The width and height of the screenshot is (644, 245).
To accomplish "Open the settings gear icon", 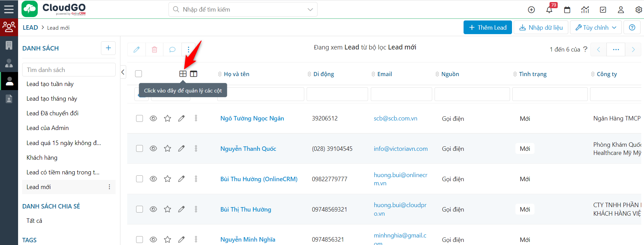I will pyautogui.click(x=639, y=10).
